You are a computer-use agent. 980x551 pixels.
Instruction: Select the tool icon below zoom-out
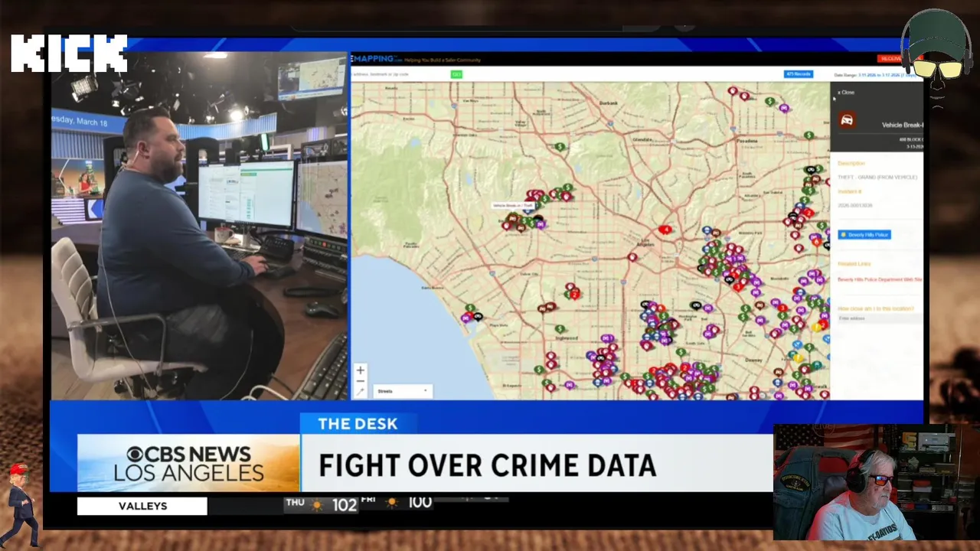(x=361, y=392)
